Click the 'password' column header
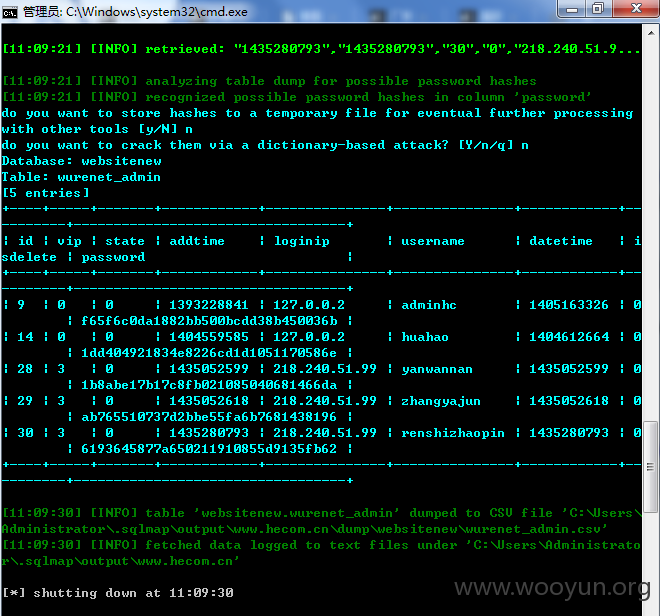 click(113, 257)
